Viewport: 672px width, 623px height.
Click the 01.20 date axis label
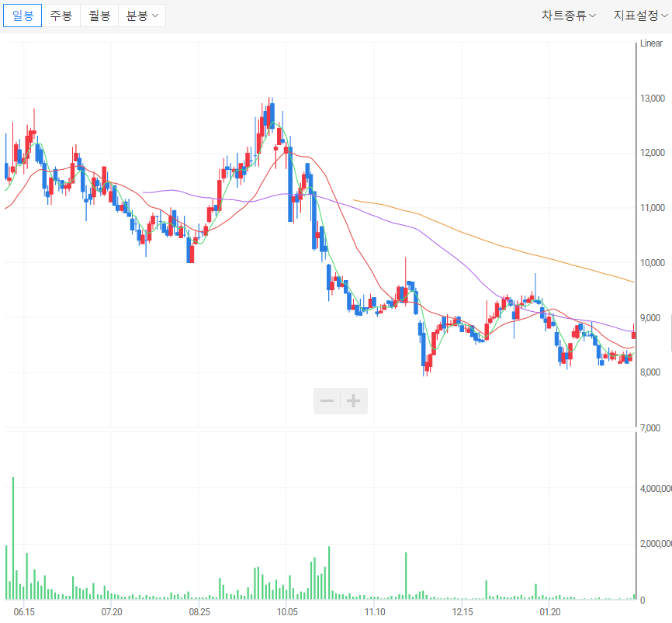[x=550, y=612]
